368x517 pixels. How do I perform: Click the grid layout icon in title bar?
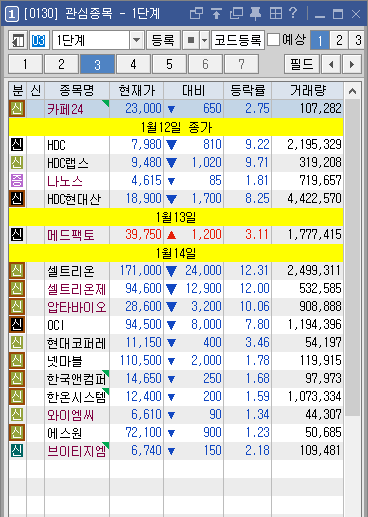point(276,14)
